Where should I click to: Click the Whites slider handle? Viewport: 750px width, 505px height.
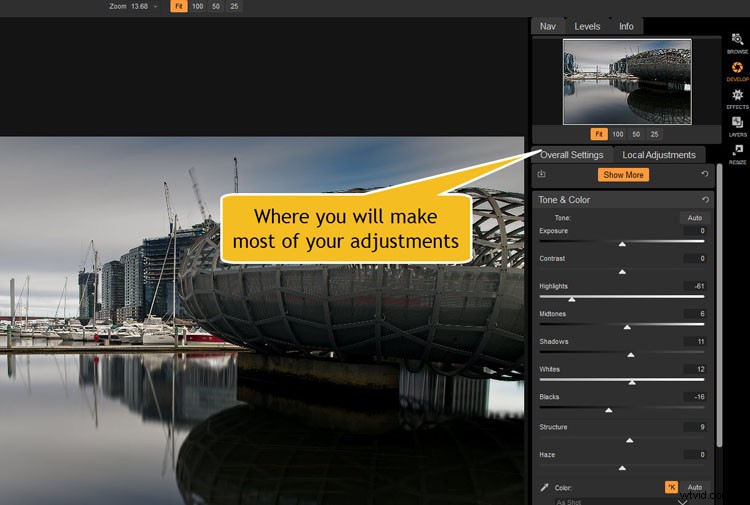coord(632,383)
